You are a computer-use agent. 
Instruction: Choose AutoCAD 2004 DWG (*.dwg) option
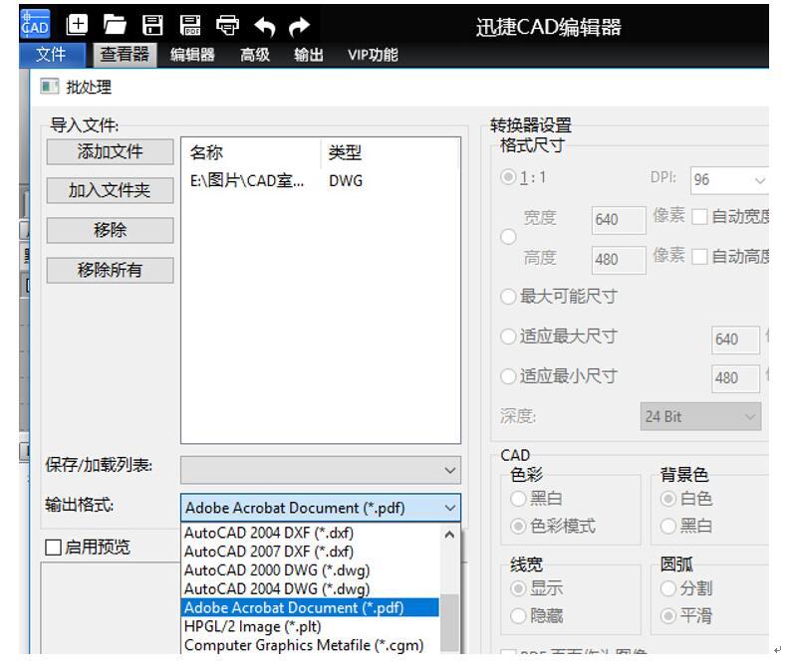[310, 588]
